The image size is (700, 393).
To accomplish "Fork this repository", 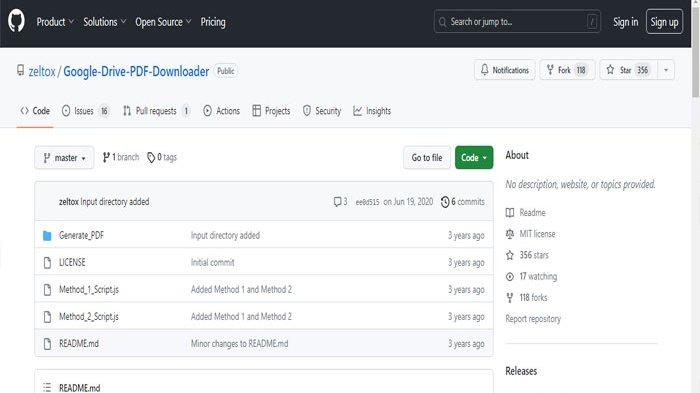I will click(x=567, y=70).
